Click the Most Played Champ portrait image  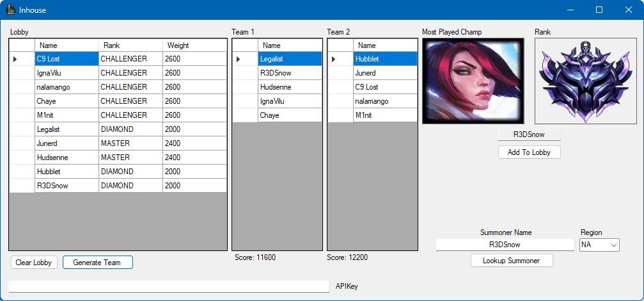pyautogui.click(x=473, y=81)
